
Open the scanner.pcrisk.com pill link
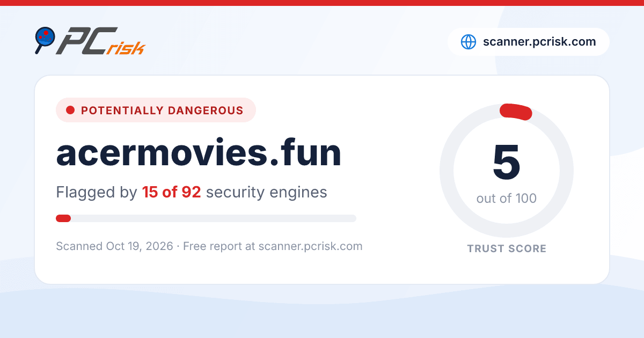click(x=529, y=42)
